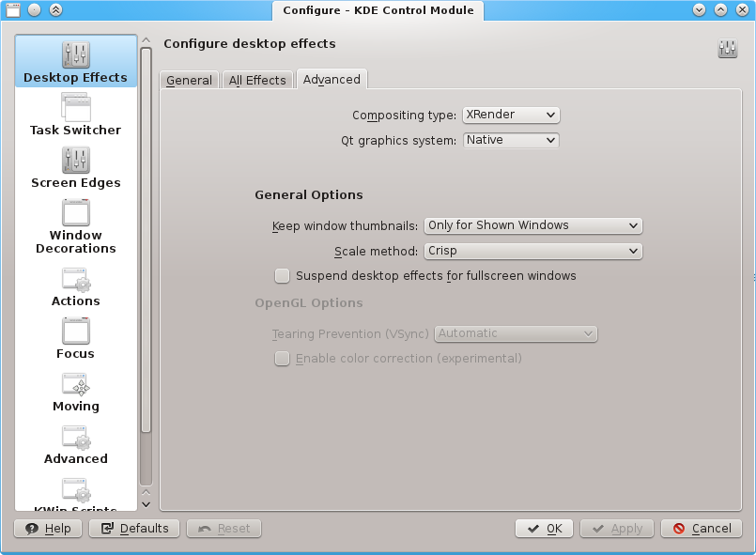Confirm with the OK button
Screen dimensions: 756x555
coord(545,529)
